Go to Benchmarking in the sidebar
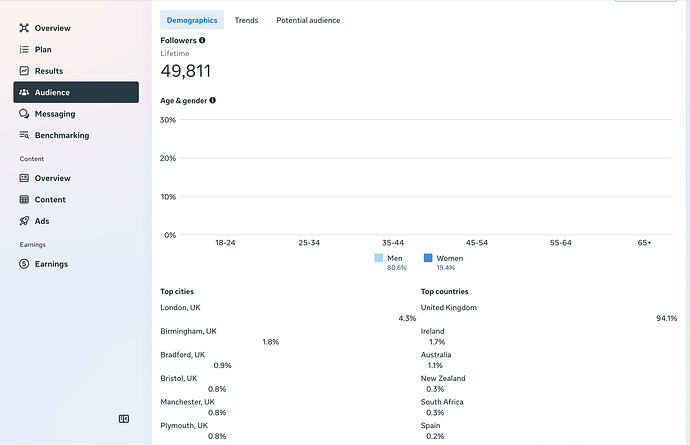Image resolution: width=690 pixels, height=445 pixels. [62, 135]
